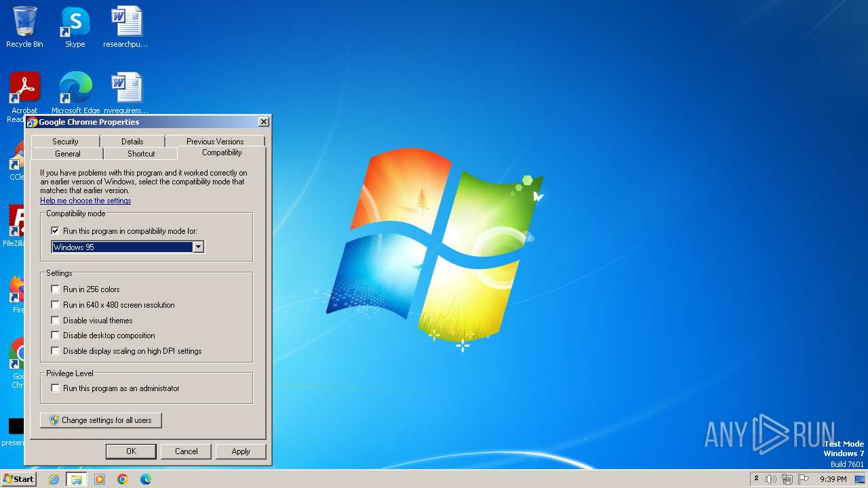Viewport: 868px width, 488px height.
Task: Switch to the General tab
Action: [x=67, y=154]
